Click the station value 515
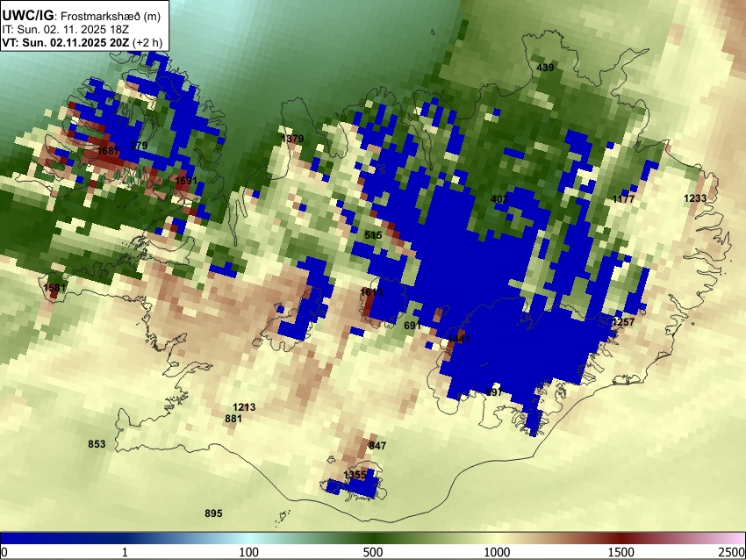746x560 pixels. [374, 235]
